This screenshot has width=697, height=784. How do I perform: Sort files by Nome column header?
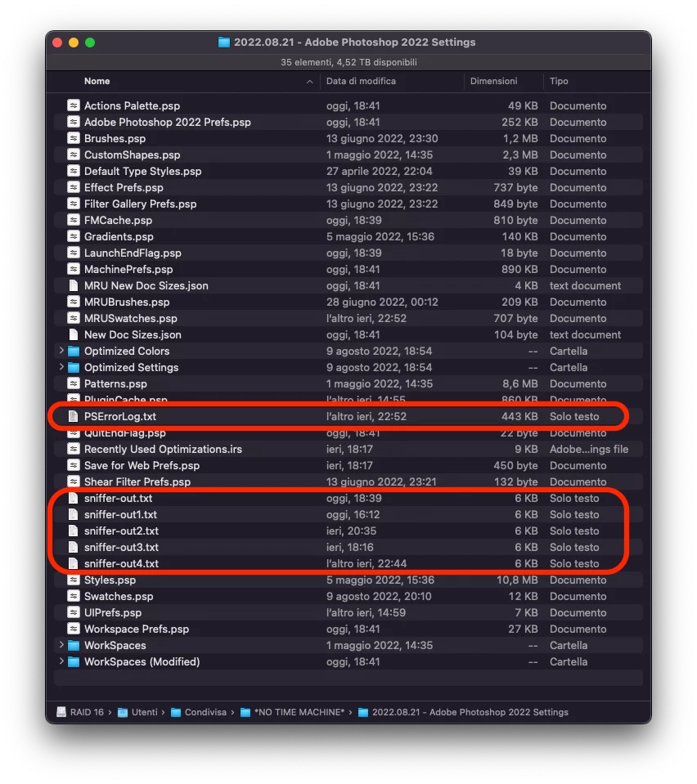pos(97,81)
